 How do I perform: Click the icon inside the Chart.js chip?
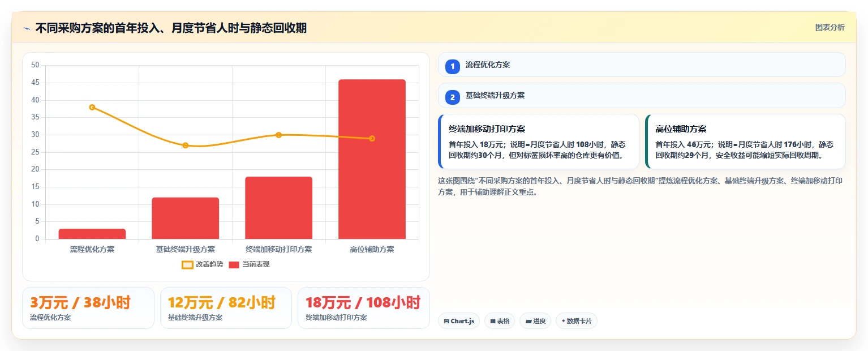(446, 322)
